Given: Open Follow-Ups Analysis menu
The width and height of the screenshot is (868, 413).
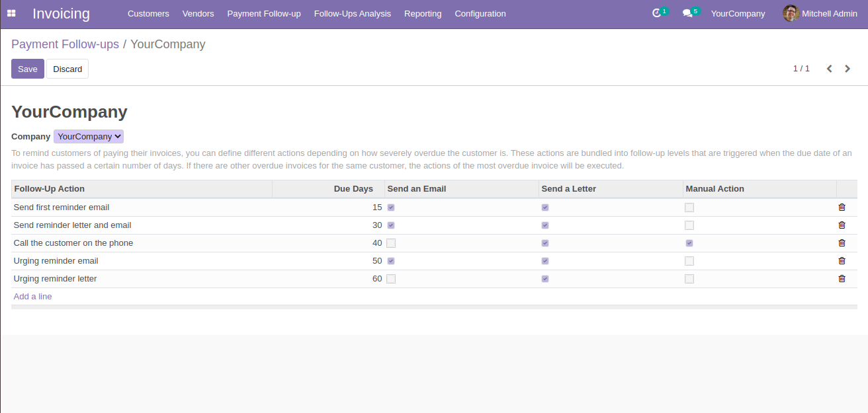Looking at the screenshot, I should pyautogui.click(x=352, y=13).
